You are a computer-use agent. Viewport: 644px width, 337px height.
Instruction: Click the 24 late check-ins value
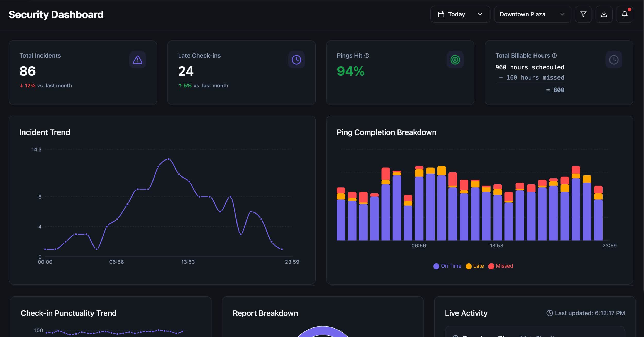click(186, 71)
